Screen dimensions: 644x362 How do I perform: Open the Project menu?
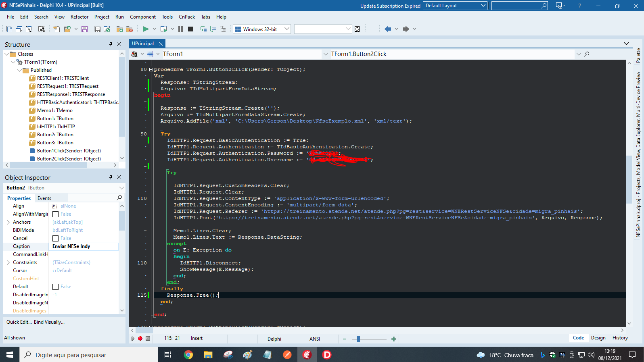point(102,17)
